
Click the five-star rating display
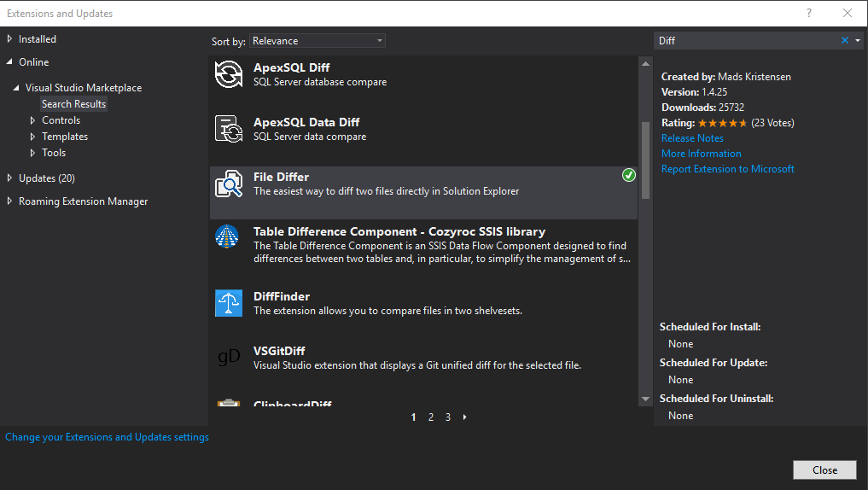(x=722, y=123)
